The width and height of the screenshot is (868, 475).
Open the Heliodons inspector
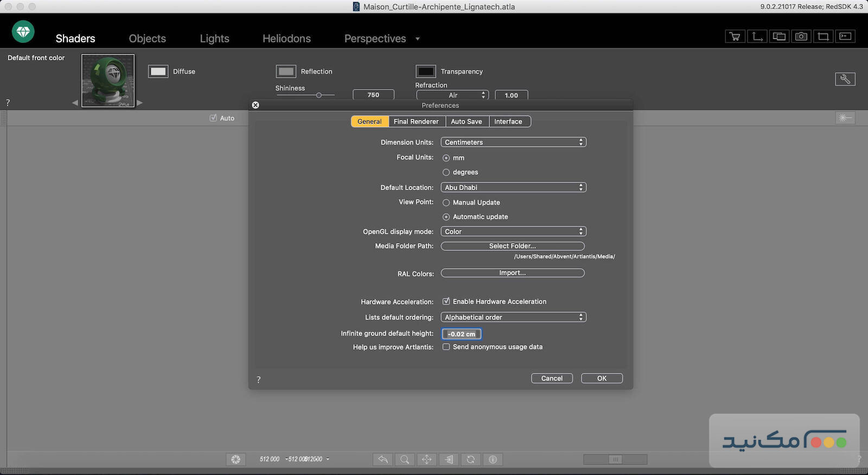tap(286, 39)
